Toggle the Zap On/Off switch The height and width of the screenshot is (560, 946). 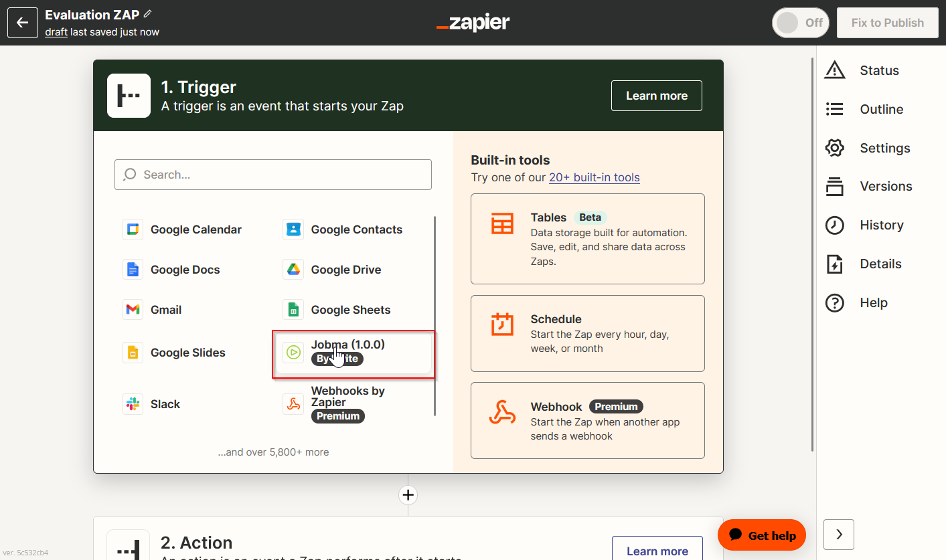tap(801, 23)
